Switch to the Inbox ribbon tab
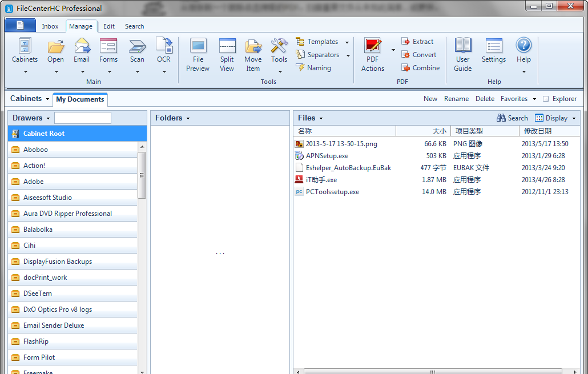The image size is (588, 374). [50, 26]
